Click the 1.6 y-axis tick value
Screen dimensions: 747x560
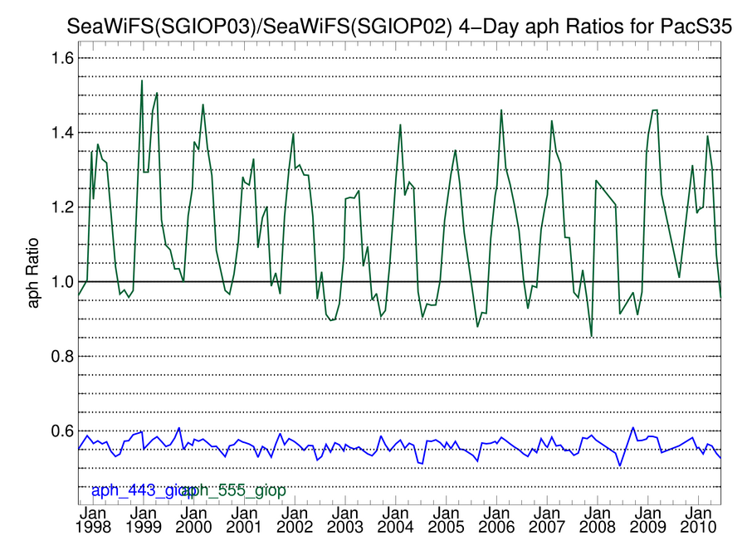tap(62, 59)
